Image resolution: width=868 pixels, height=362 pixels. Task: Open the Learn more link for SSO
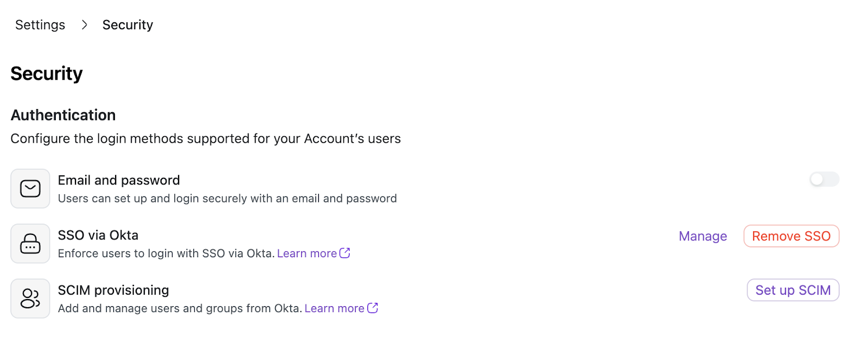pyautogui.click(x=307, y=253)
